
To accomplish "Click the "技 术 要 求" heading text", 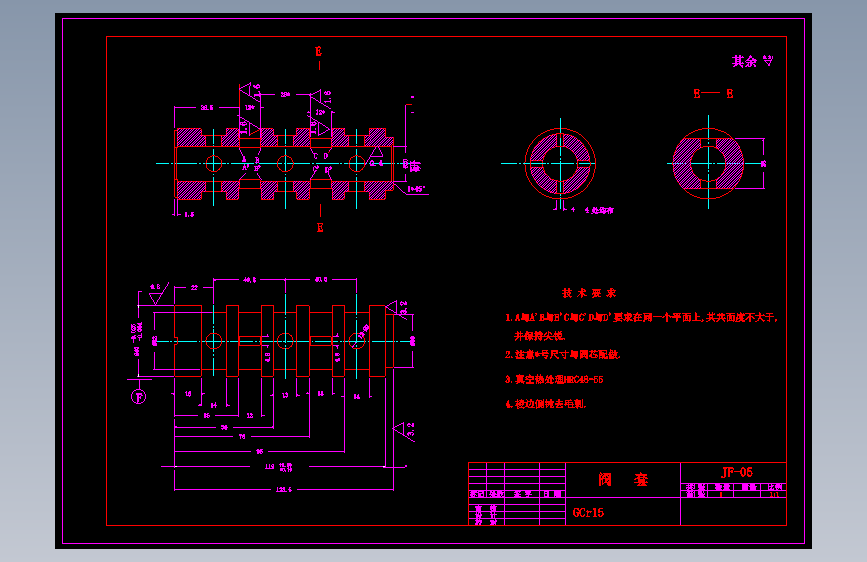I will [589, 293].
